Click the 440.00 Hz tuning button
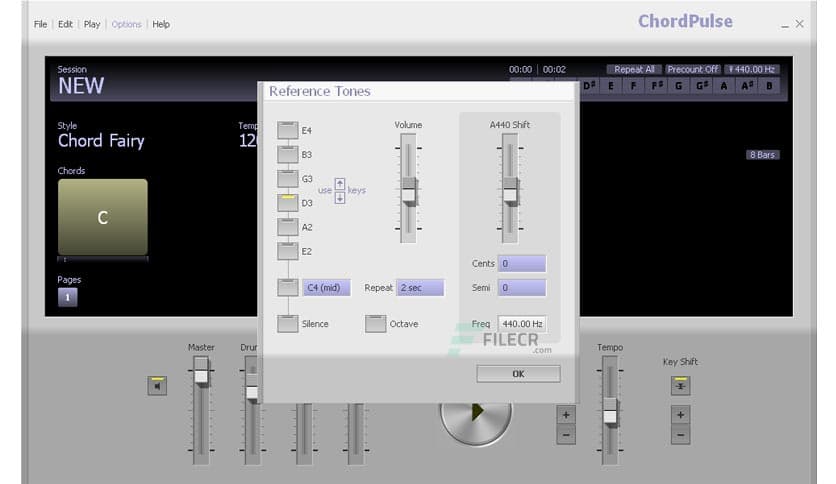 tap(752, 69)
